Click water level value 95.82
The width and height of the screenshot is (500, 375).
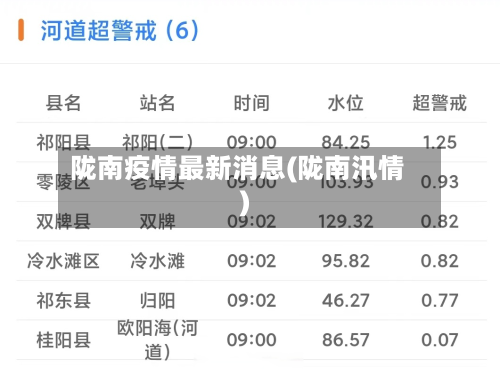click(x=346, y=261)
